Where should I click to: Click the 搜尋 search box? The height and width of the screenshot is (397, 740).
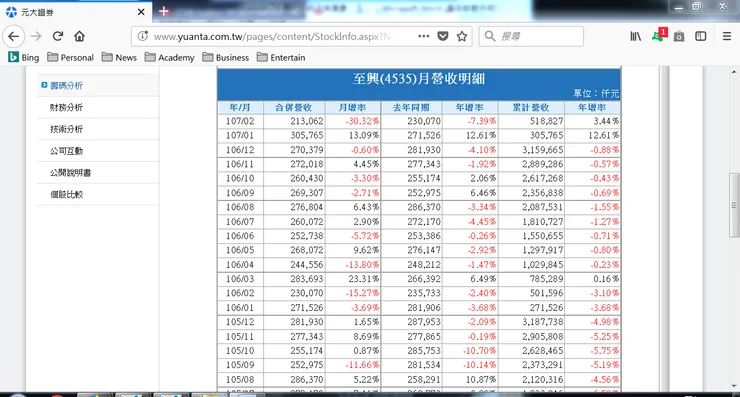click(x=531, y=36)
